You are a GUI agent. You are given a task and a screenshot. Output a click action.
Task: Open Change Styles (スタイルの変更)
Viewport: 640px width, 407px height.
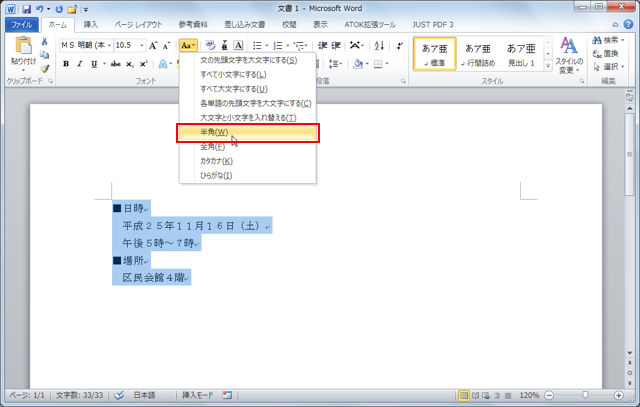point(568,54)
